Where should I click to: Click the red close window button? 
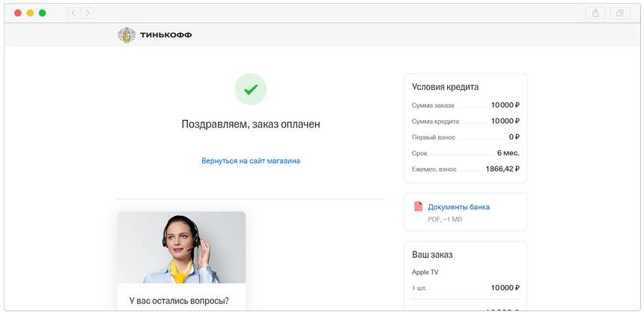tap(18, 13)
